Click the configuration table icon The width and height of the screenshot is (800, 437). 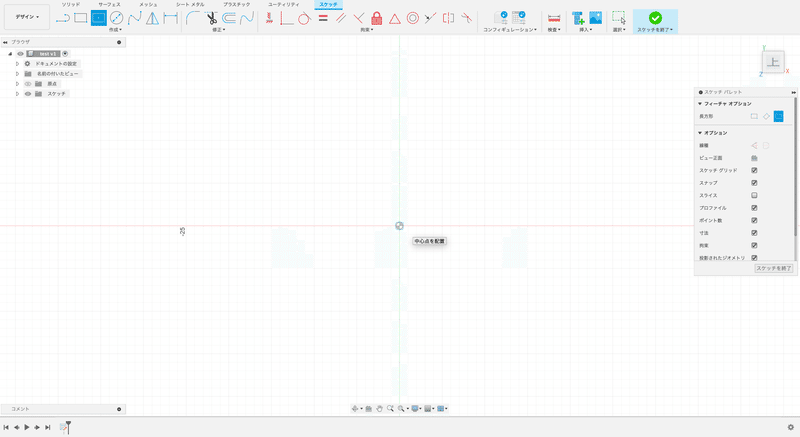519,18
